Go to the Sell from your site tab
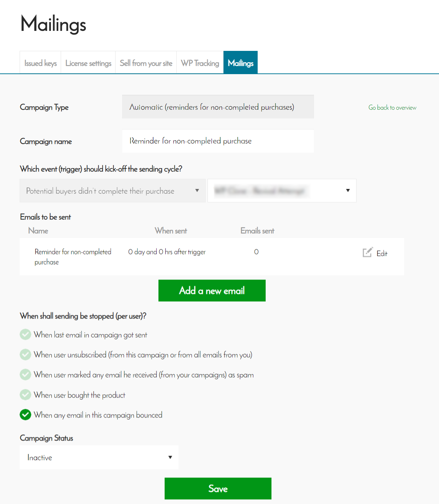The image size is (439, 504). click(x=146, y=63)
